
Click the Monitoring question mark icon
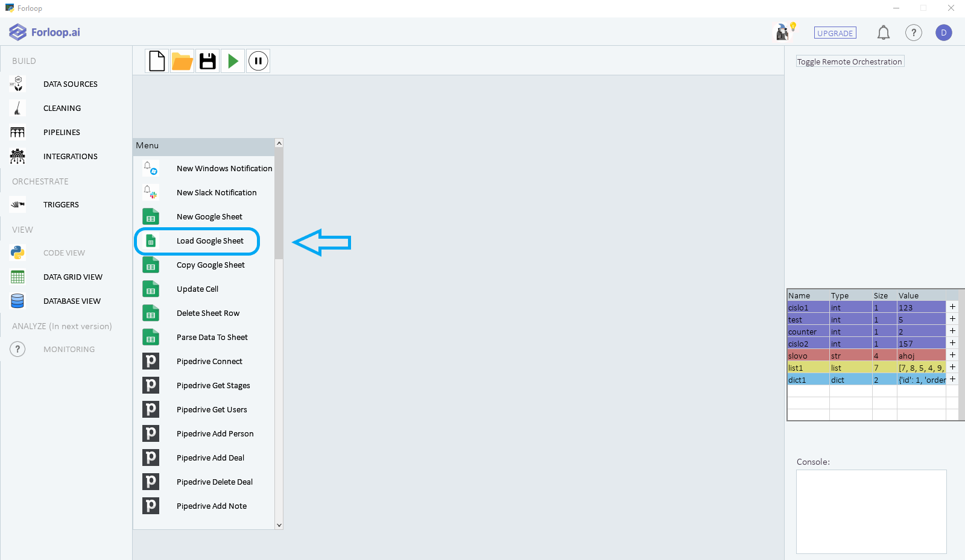18,349
